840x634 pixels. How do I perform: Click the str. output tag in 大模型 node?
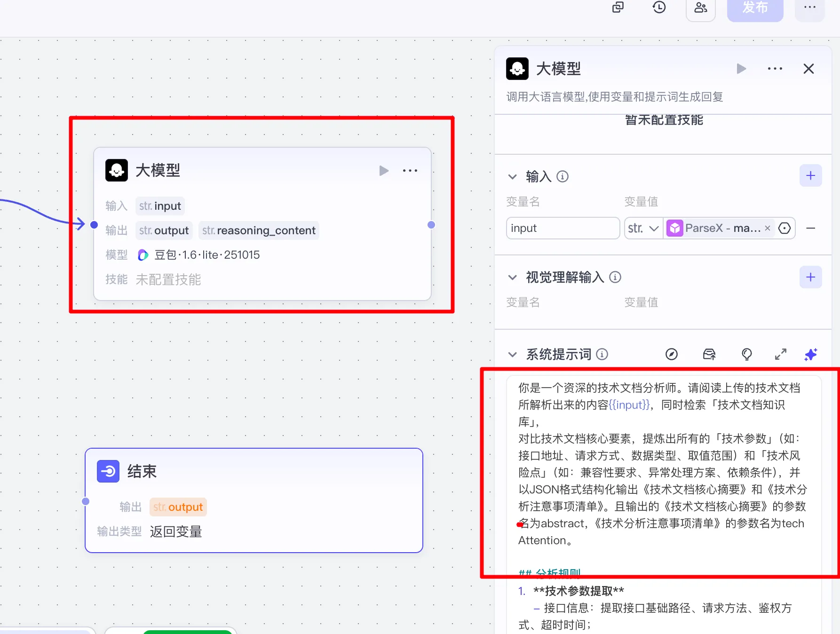[164, 230]
